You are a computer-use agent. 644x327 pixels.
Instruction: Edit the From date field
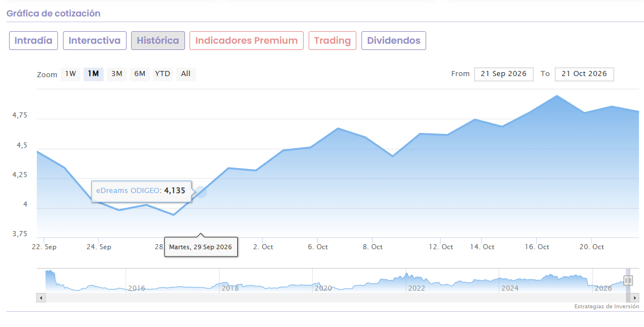(x=504, y=74)
